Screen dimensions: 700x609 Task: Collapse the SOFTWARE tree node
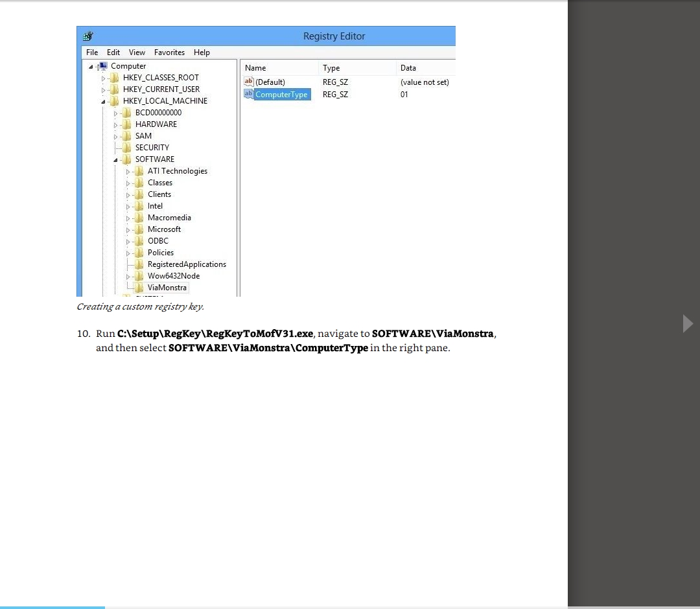click(x=116, y=159)
